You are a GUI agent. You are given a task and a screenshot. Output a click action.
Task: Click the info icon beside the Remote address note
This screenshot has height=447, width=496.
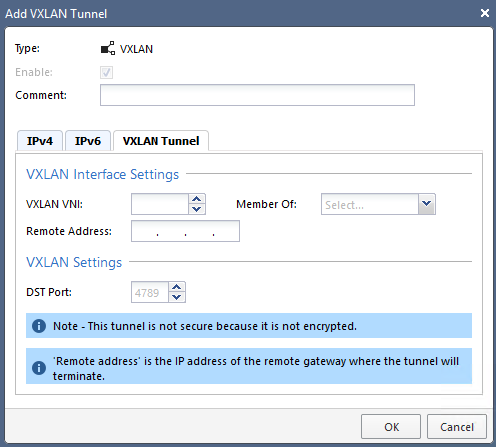[39, 368]
